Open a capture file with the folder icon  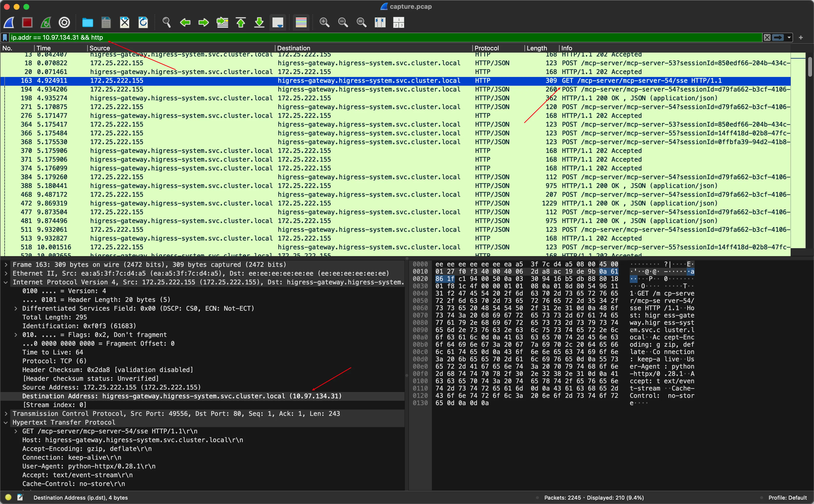click(x=87, y=23)
